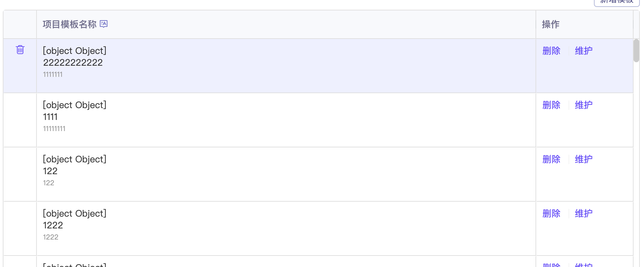The width and height of the screenshot is (644, 267).
Task: Click 维护 in the 122 row
Action: coord(583,159)
